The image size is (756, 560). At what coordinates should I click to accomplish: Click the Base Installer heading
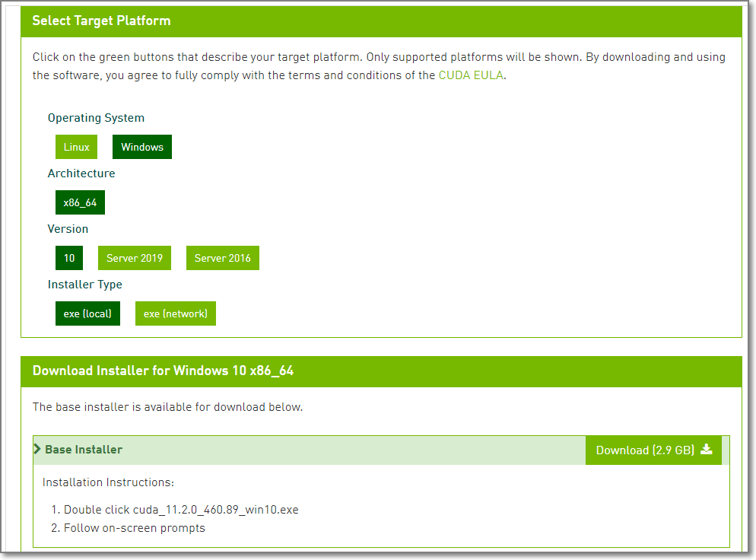click(84, 450)
